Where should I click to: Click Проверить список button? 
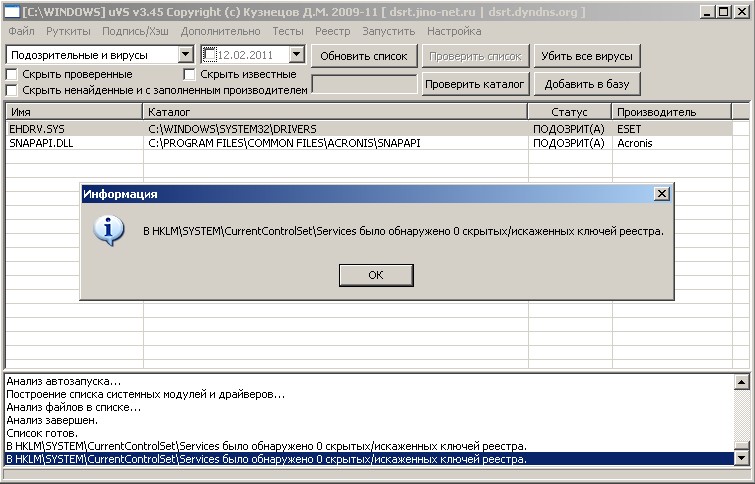[x=475, y=56]
